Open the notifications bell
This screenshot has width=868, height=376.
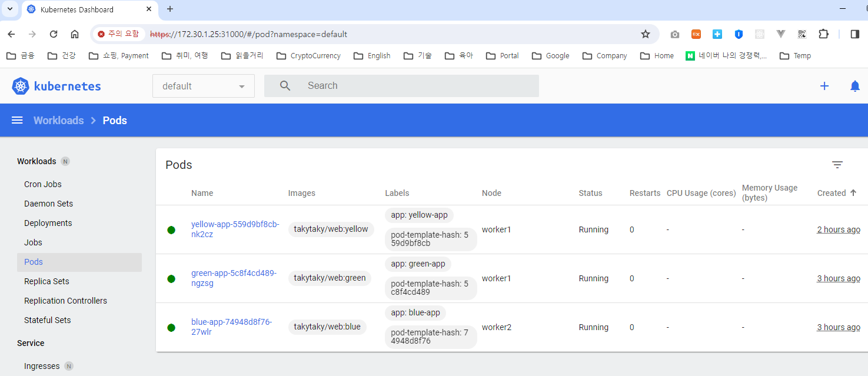855,86
